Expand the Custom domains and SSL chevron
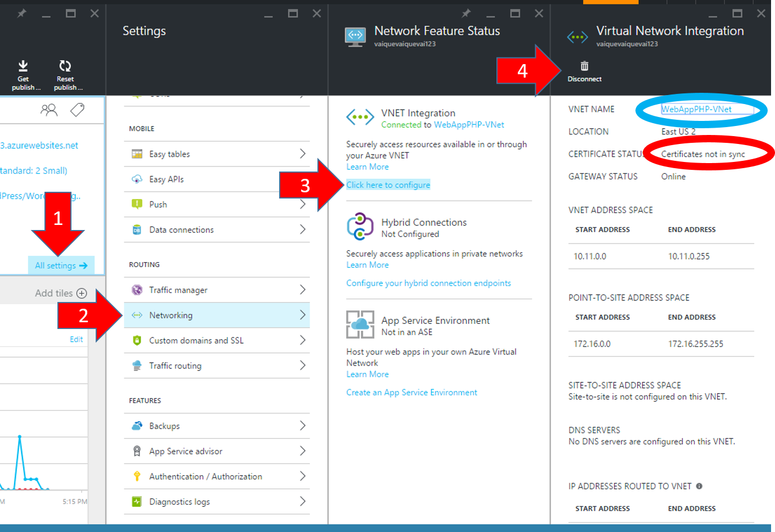775x532 pixels. click(303, 340)
